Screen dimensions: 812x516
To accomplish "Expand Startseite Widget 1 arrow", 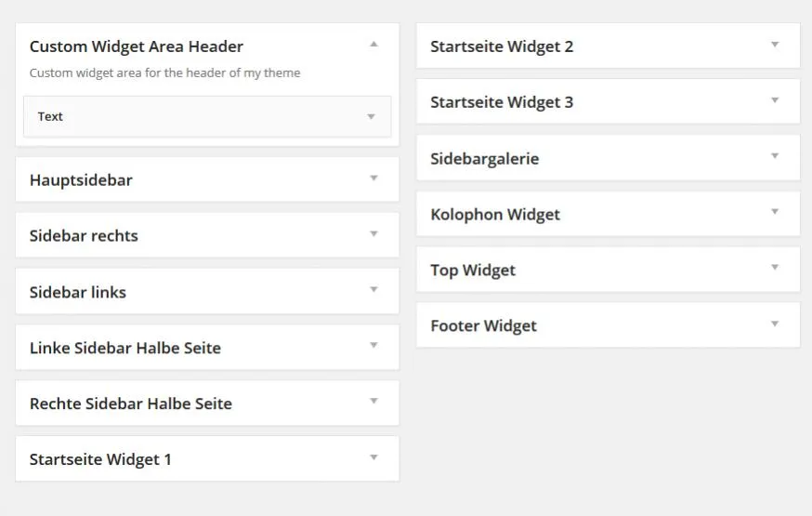I will pyautogui.click(x=373, y=456).
